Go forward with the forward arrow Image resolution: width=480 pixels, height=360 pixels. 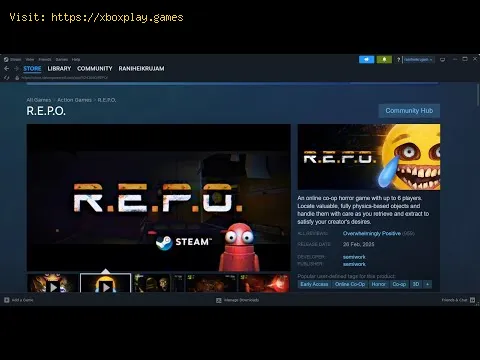[x=16, y=68]
